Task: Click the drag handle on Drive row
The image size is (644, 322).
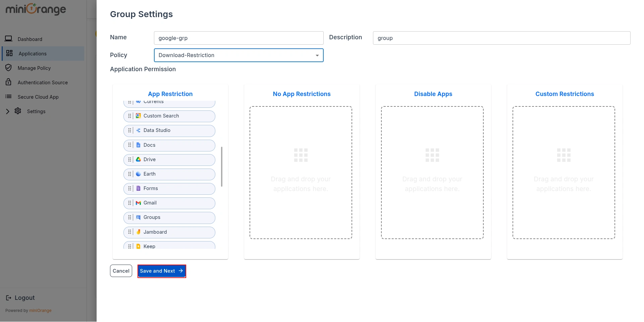Action: pos(129,159)
